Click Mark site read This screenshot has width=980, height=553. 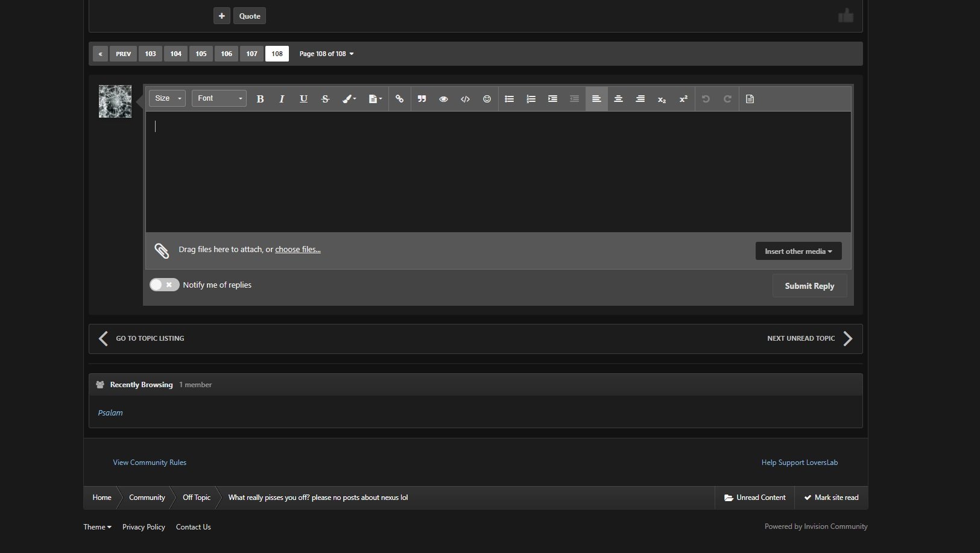tap(831, 498)
